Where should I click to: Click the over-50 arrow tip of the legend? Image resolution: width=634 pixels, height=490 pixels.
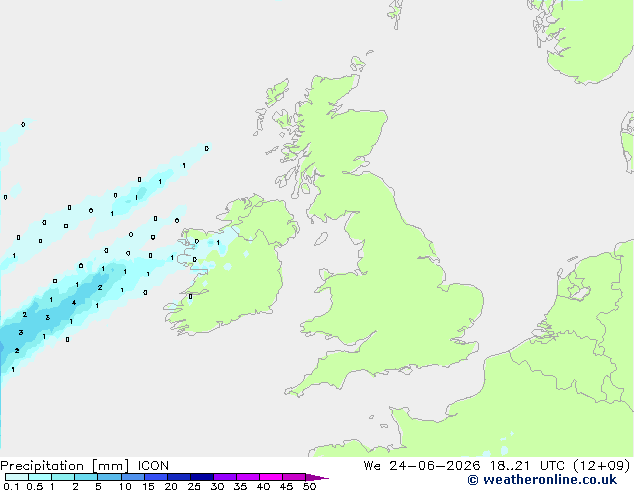click(317, 477)
